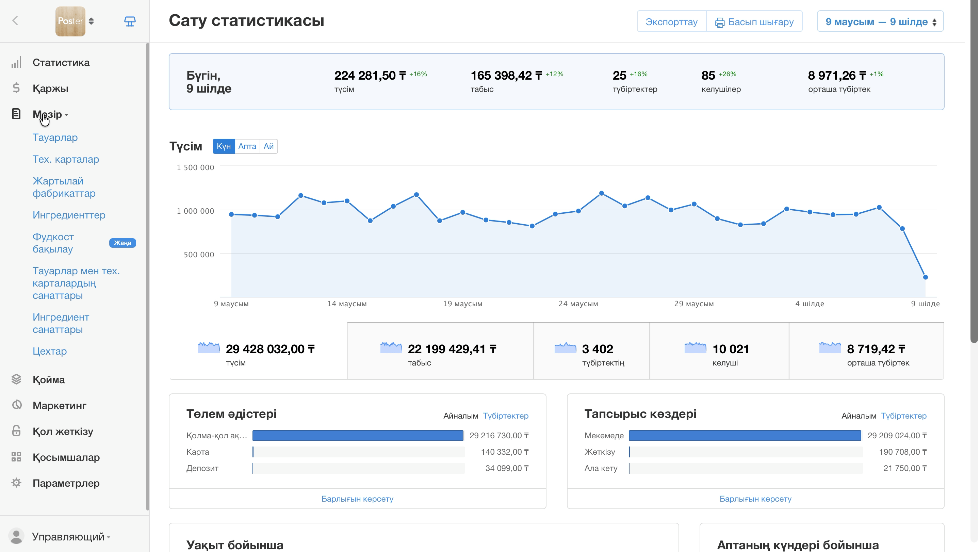980x552 pixels.
Task: Click the Параметрлер gear icon
Action: click(x=16, y=482)
